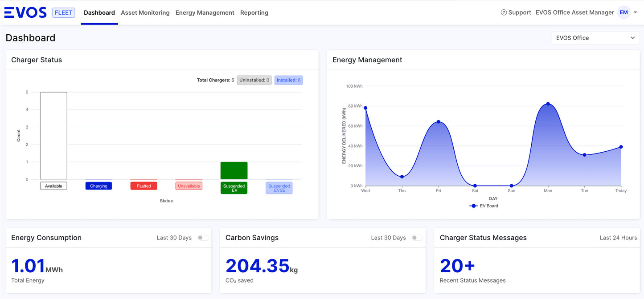
Task: Open the EVOS Office location dropdown
Action: (x=595, y=38)
